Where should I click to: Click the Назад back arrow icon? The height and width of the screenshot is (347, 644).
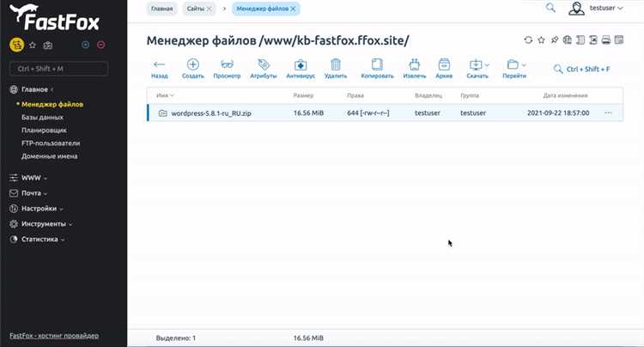pos(159,64)
